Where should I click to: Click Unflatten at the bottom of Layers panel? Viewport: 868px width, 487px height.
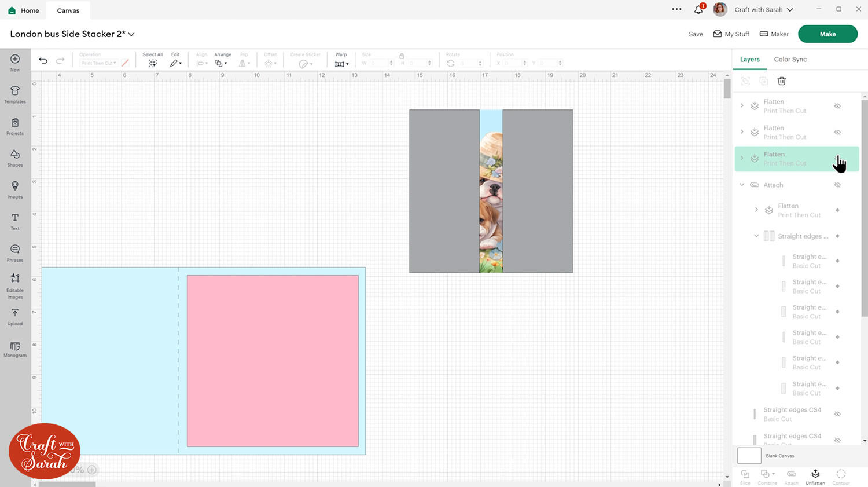pyautogui.click(x=815, y=477)
